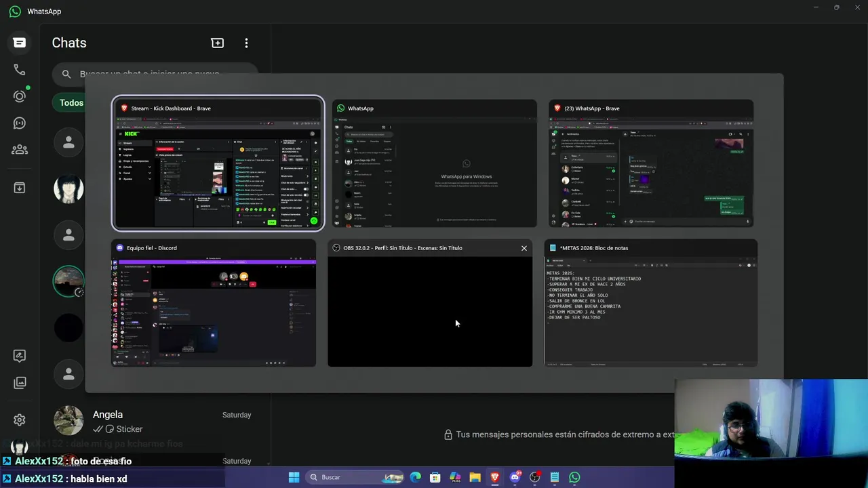Click the Brave icon in Kick Dashboard thumbnail title

coord(124,108)
